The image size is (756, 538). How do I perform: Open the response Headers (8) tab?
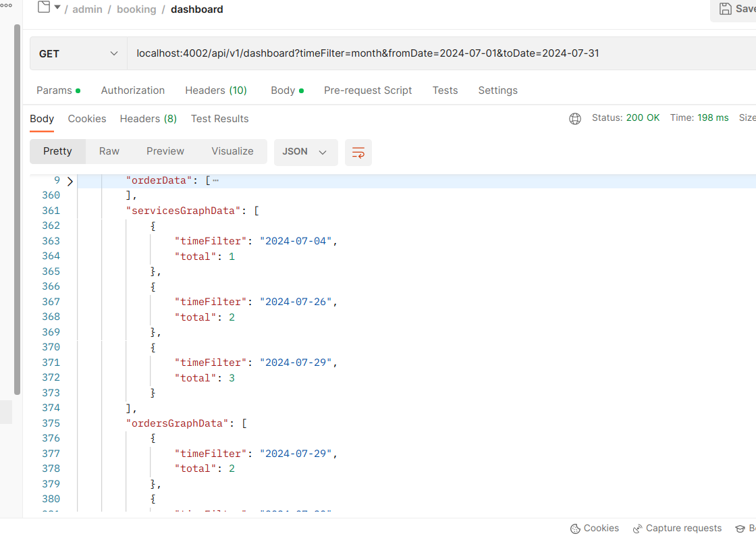click(x=148, y=119)
